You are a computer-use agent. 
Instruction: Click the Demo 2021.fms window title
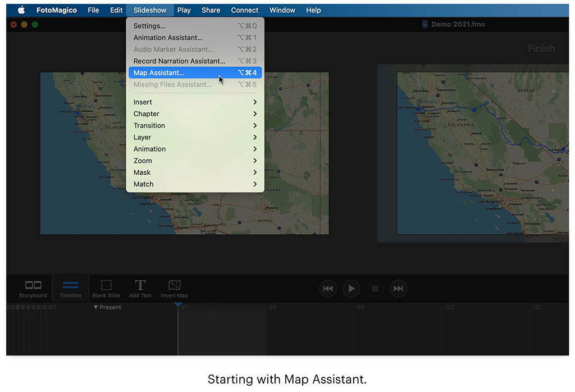click(x=458, y=24)
